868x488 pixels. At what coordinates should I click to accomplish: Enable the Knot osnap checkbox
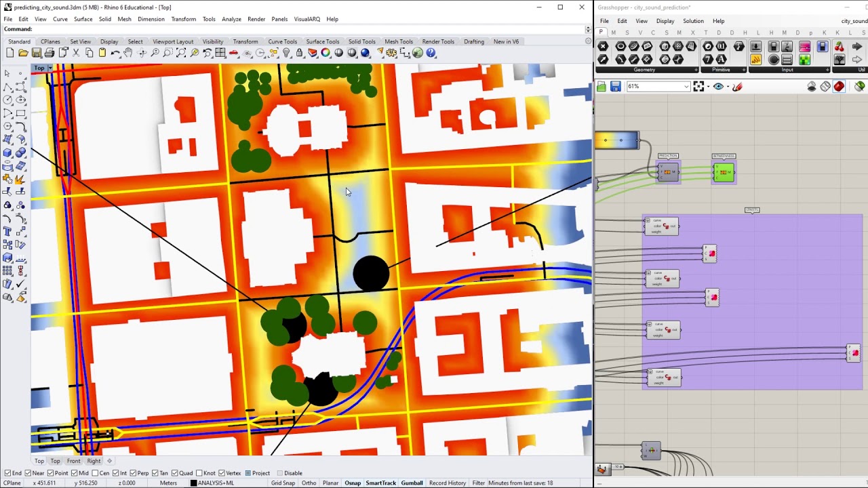tap(199, 473)
